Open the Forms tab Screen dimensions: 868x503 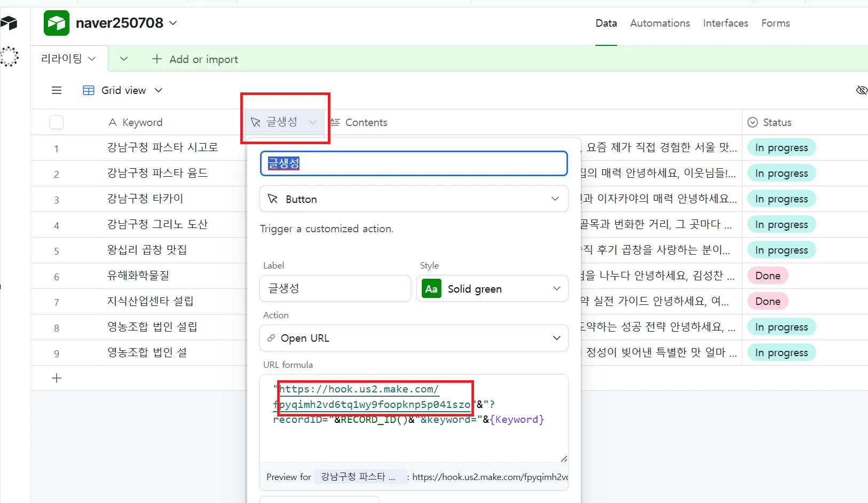pos(775,23)
